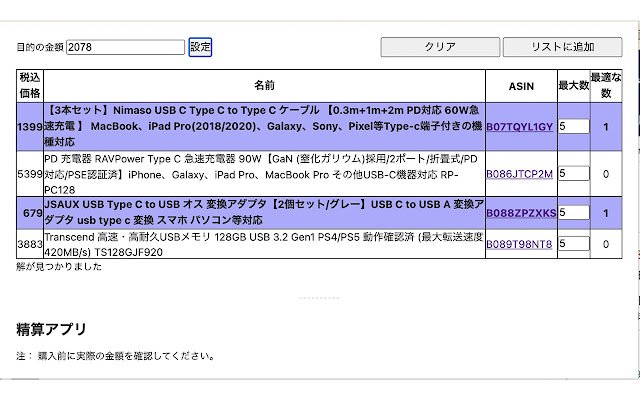The width and height of the screenshot is (640, 400).
Task: Select the Transcend 128GB USB memory name
Action: pyautogui.click(x=264, y=244)
